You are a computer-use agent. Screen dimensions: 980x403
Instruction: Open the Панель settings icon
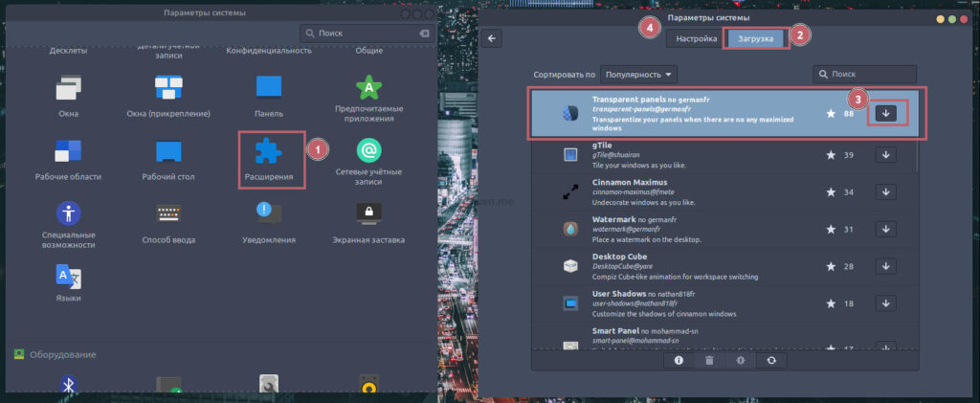click(x=269, y=88)
